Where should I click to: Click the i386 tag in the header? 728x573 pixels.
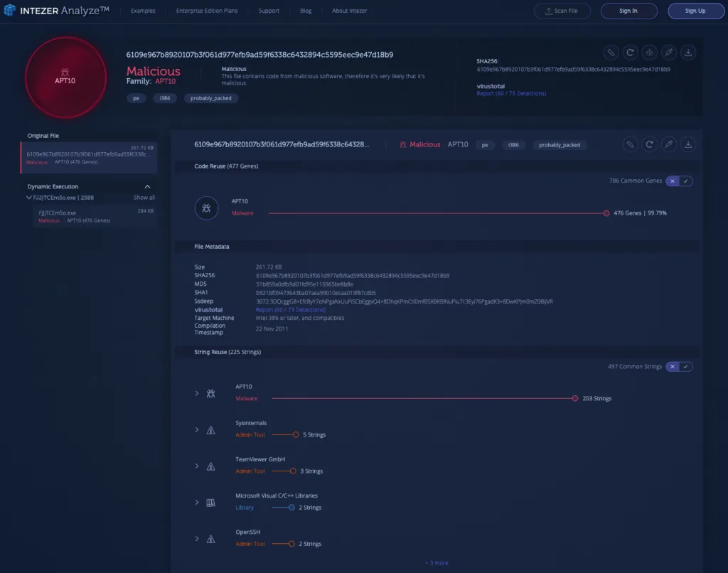pos(165,98)
